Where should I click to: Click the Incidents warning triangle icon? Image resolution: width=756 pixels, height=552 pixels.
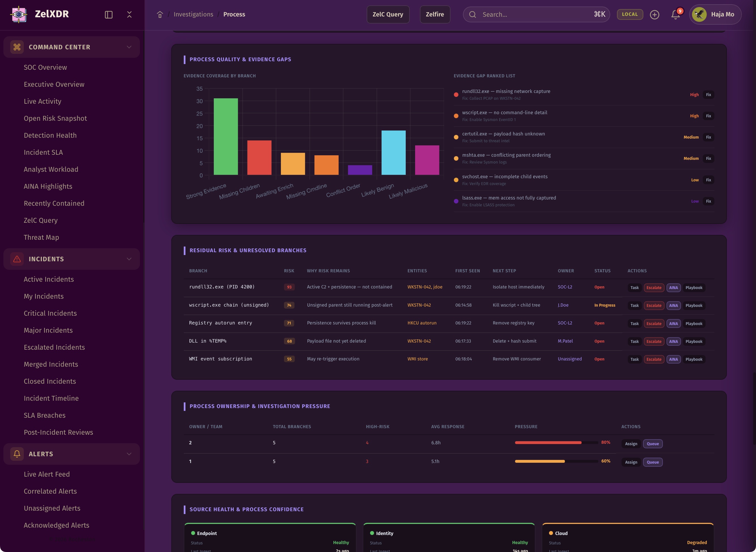coord(17,259)
